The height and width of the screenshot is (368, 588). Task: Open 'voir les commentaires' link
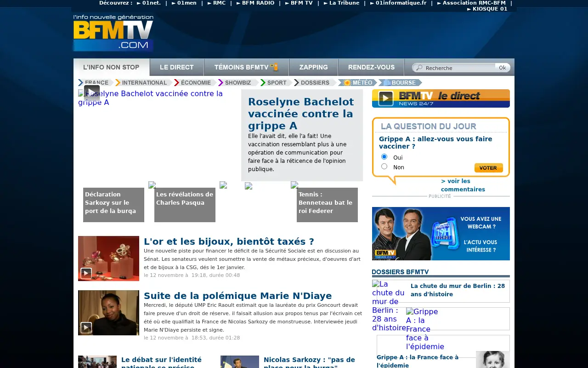pos(463,185)
